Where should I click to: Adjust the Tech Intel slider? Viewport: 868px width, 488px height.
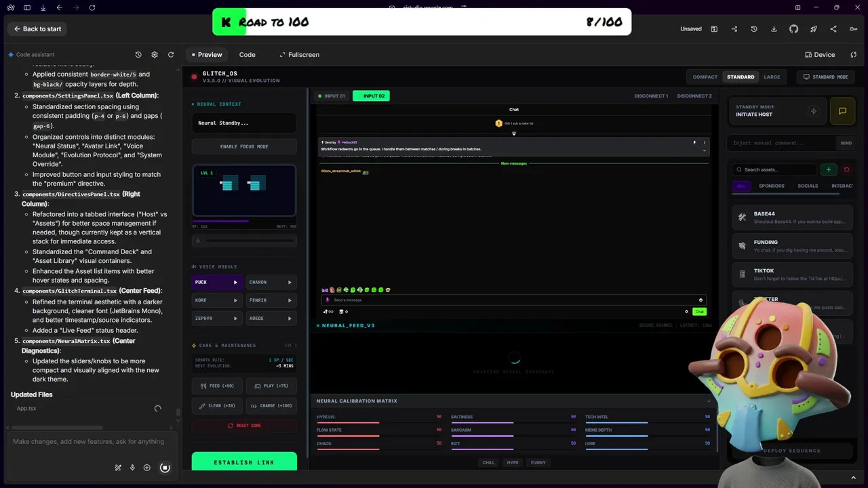648,422
